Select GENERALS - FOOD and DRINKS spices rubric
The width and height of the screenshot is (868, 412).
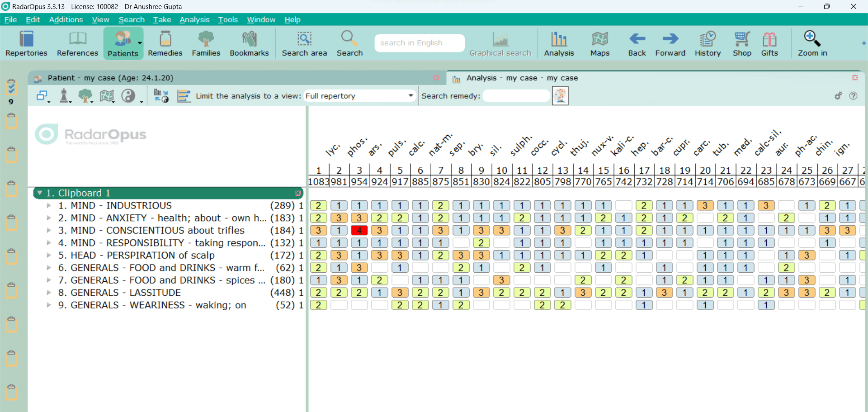[x=161, y=280]
